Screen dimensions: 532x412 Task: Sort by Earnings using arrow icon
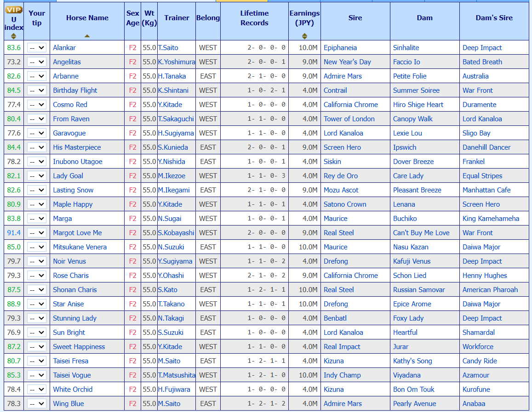click(304, 36)
